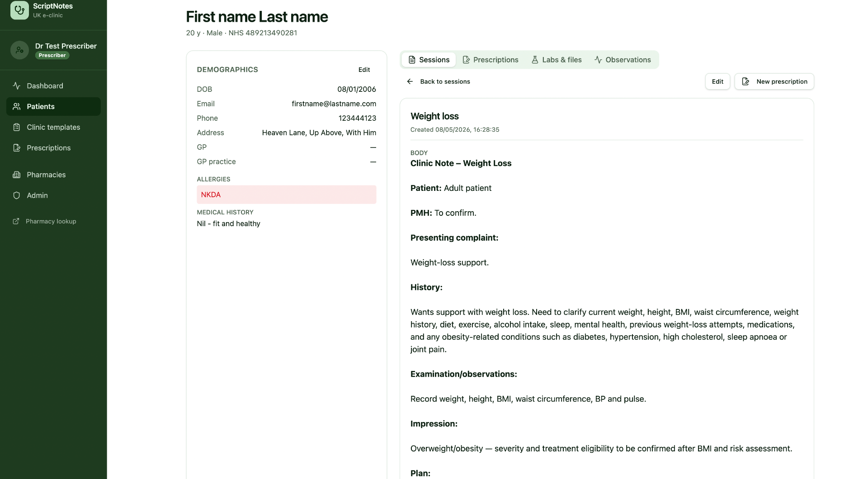Click the ScriptNotes app name

pos(53,6)
